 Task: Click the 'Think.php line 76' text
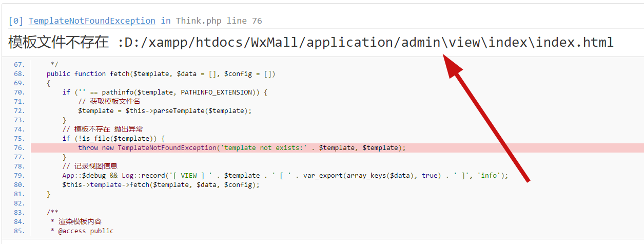[219, 21]
